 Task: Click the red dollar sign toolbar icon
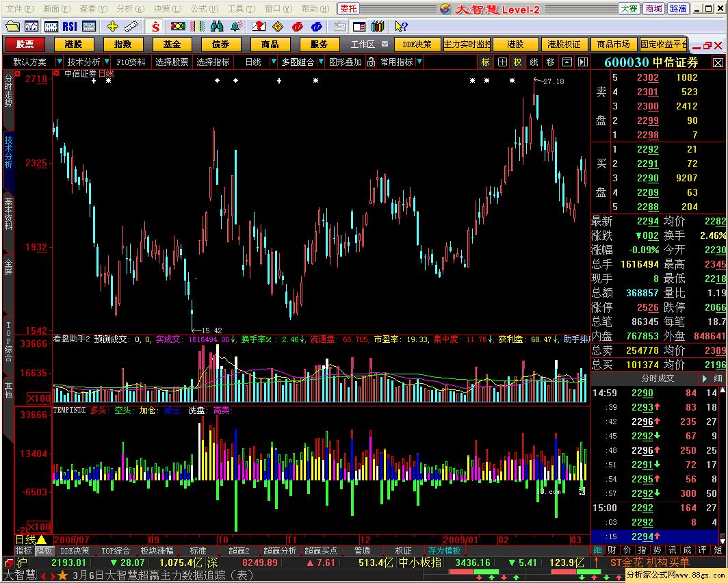[x=155, y=27]
